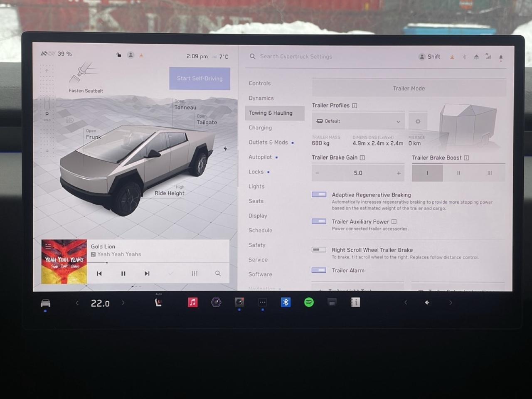Toggle Trailer Auxiliary Power on
Viewport: 532px width, 399px height.
point(319,221)
